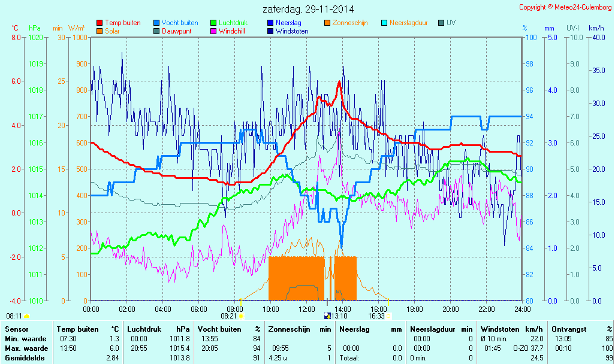The height and width of the screenshot is (364, 615).
Task: Click the 12:00 label on time axis
Action: tap(306, 309)
